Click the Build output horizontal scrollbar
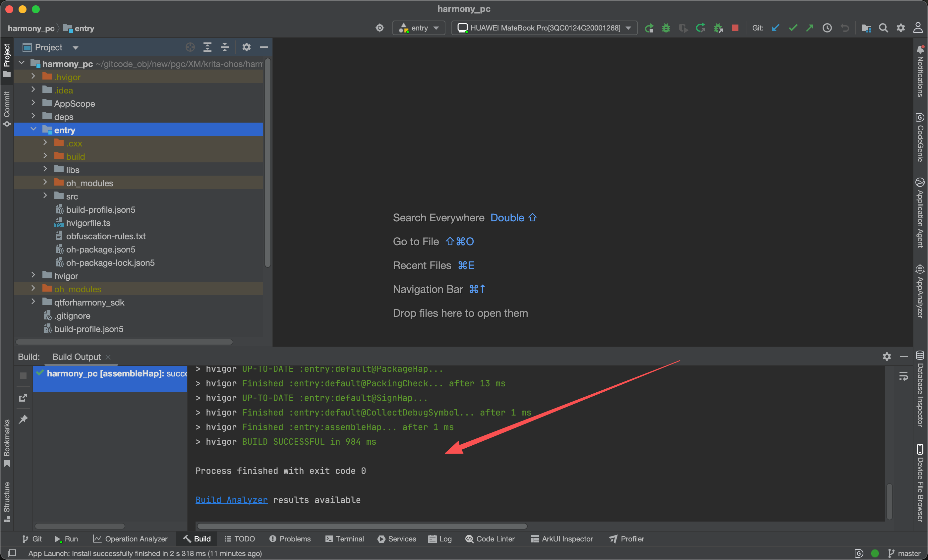The height and width of the screenshot is (560, 928). (362, 526)
